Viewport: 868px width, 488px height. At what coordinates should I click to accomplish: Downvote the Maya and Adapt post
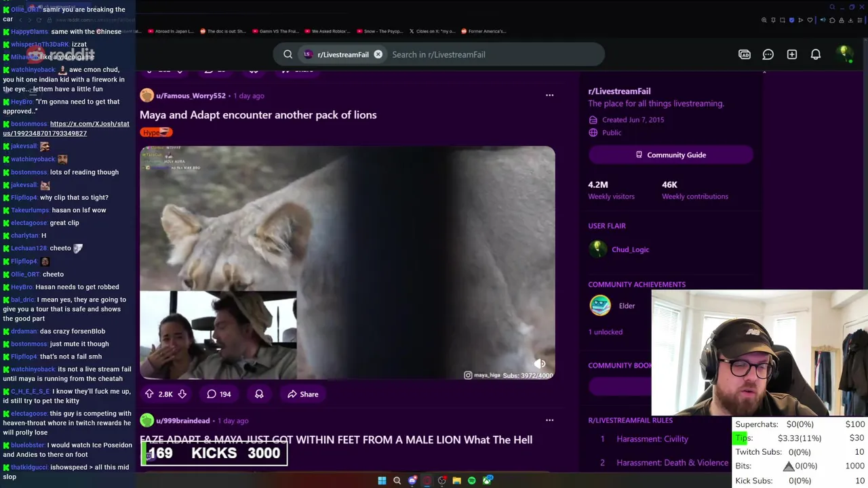tap(182, 394)
